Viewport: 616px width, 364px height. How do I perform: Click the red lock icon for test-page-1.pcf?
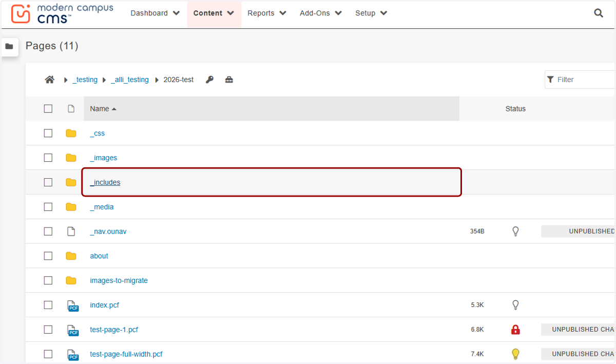(x=516, y=330)
